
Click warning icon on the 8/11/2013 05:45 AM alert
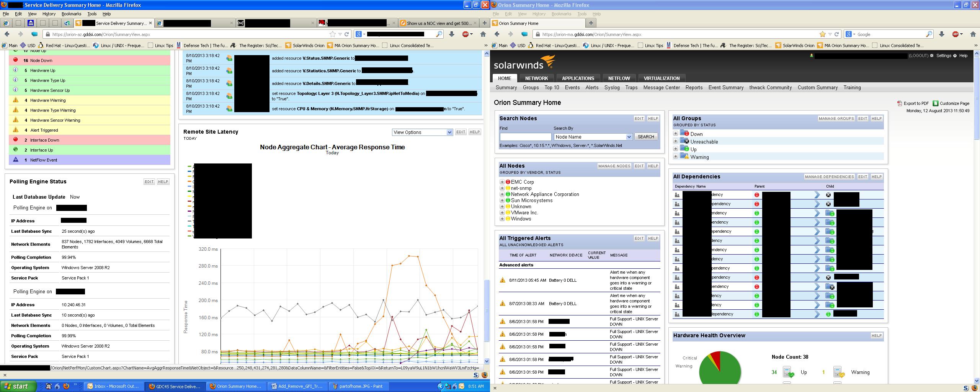point(503,280)
